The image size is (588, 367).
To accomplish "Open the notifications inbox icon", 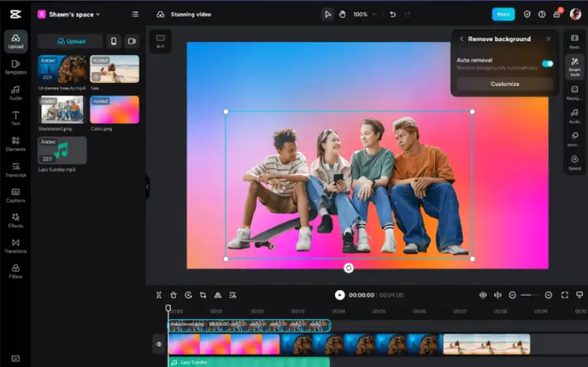I will click(x=557, y=14).
